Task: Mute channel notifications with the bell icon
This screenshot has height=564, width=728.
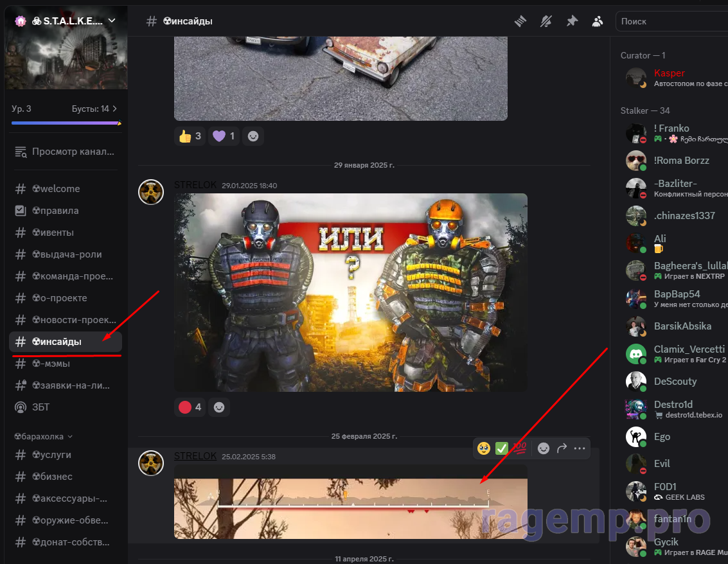Action: (546, 21)
